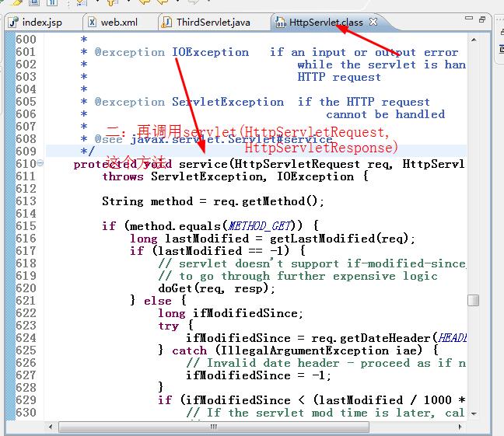Click on 'String method = req.getMethod();'
504x436 pixels.
213,201
